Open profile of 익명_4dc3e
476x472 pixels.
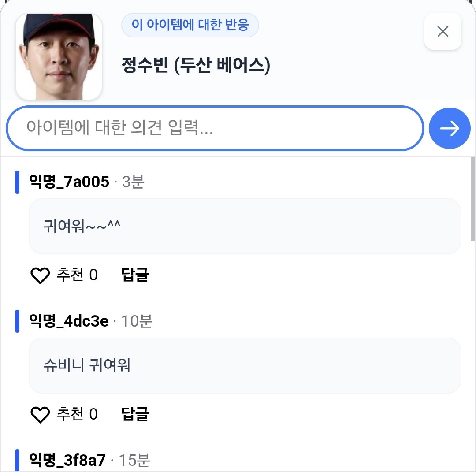tap(69, 321)
